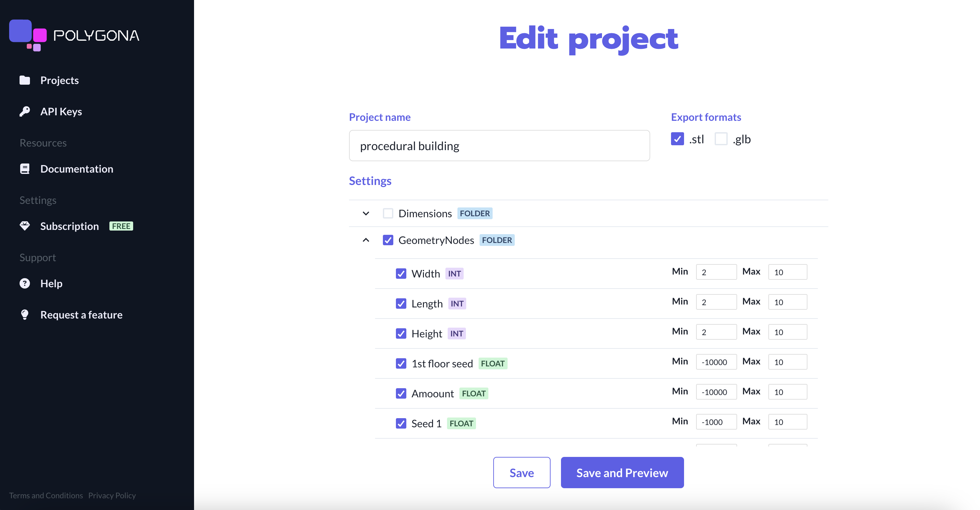Select the Request a feature lightbulb icon
The image size is (980, 510).
pos(25,314)
